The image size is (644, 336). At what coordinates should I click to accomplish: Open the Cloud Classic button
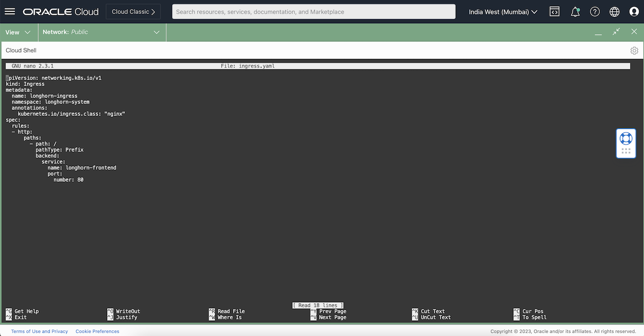(133, 12)
